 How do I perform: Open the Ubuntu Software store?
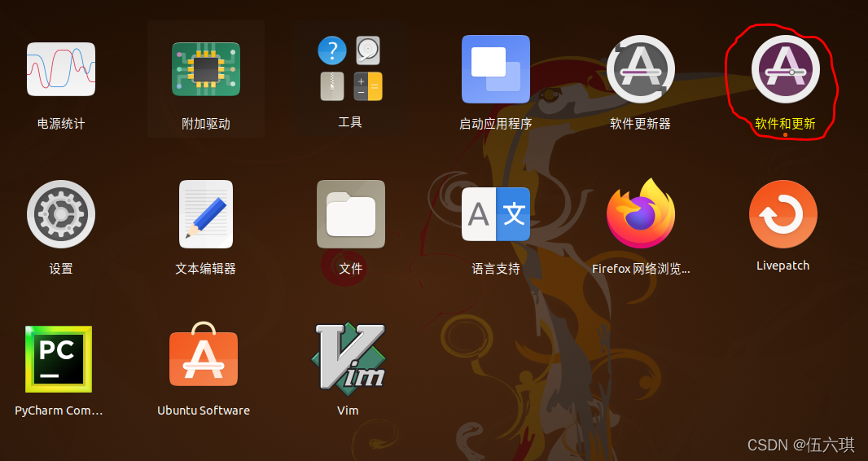(204, 354)
